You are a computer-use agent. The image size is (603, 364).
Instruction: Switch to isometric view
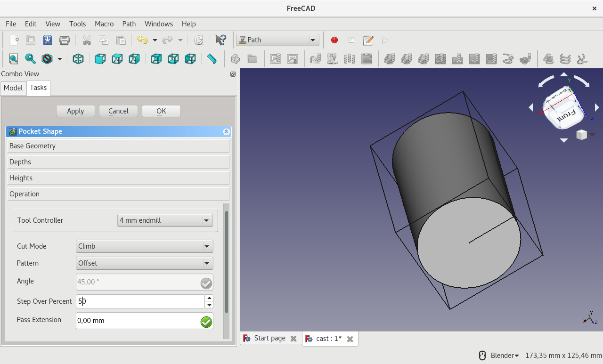point(78,59)
